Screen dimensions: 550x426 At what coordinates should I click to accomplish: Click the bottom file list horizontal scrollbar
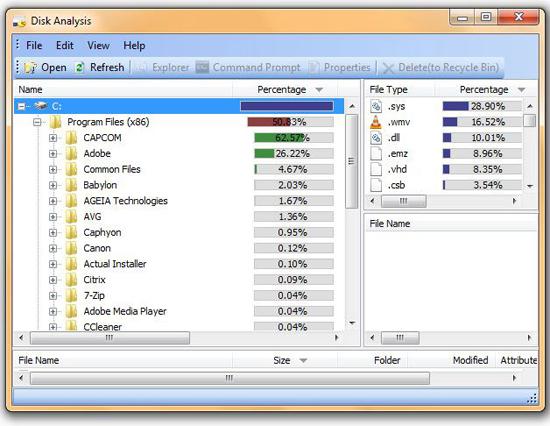coord(230,378)
